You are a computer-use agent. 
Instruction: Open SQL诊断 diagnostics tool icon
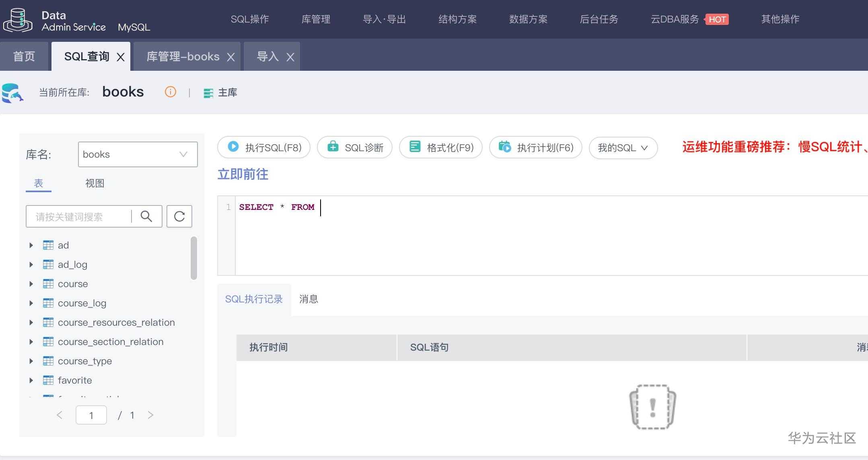tap(333, 147)
